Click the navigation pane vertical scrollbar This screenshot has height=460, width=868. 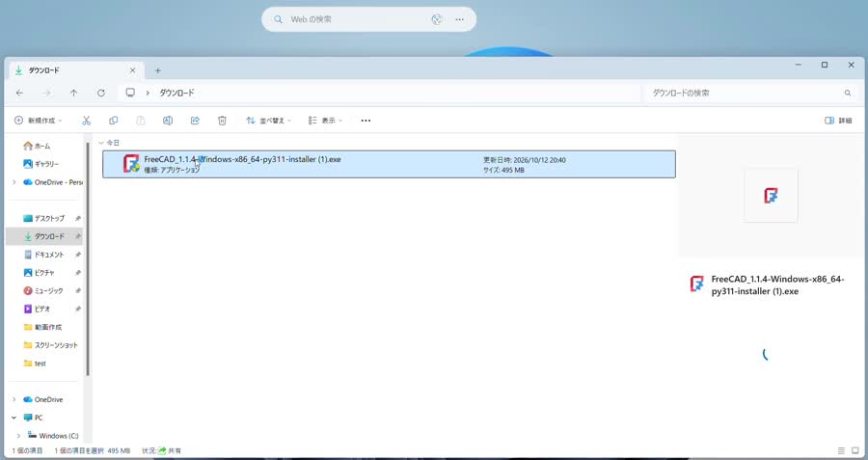[88, 259]
